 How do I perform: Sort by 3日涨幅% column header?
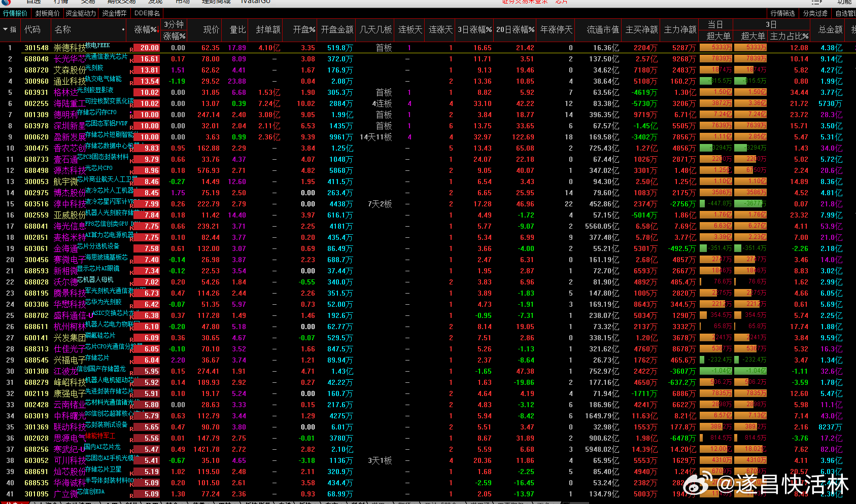tap(474, 30)
